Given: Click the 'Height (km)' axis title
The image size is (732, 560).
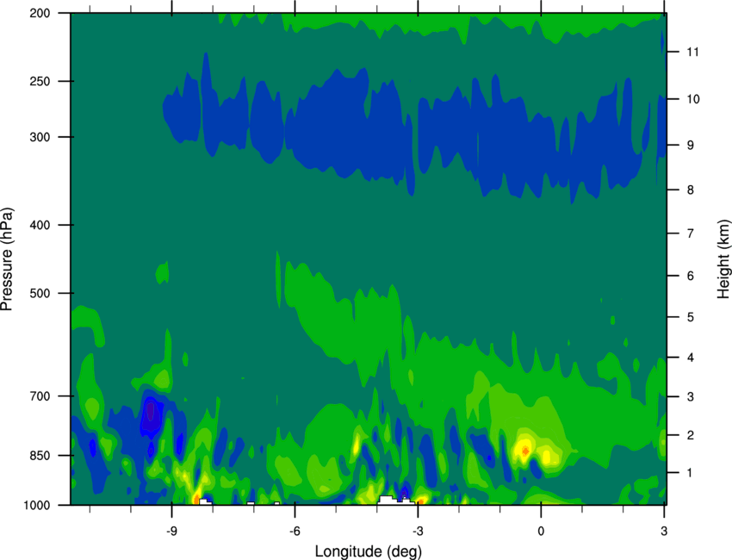Looking at the screenshot, I should pyautogui.click(x=723, y=258).
